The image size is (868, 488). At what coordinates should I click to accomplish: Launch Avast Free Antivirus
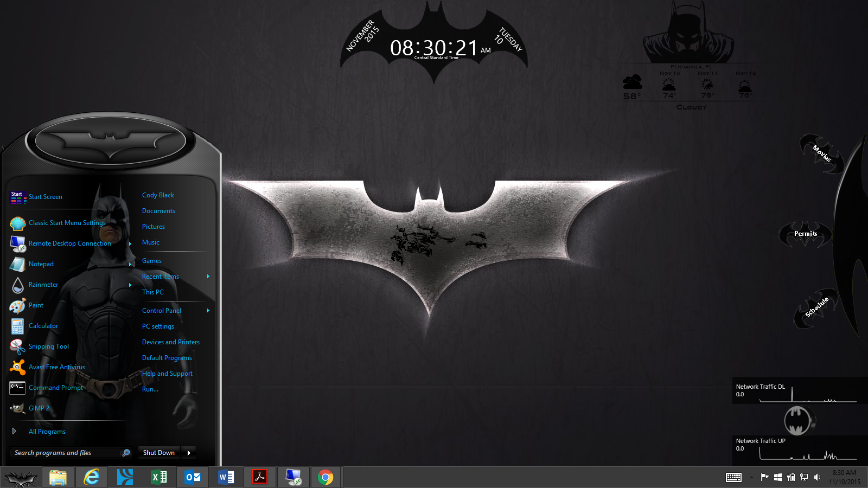point(56,367)
